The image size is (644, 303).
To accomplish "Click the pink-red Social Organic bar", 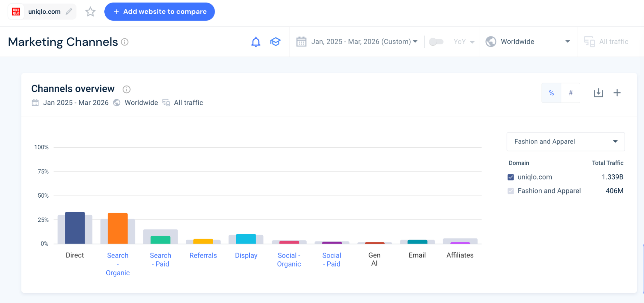I will pyautogui.click(x=289, y=242).
